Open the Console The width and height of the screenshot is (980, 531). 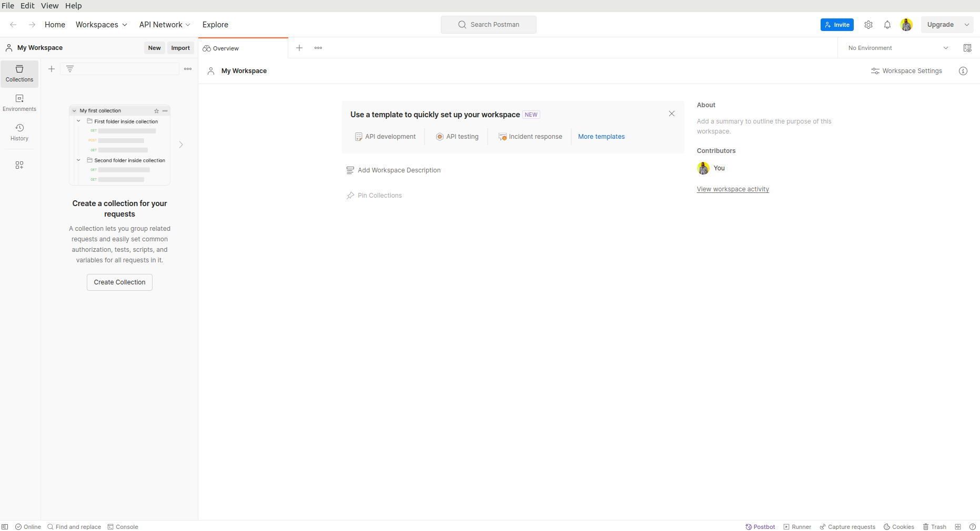click(123, 527)
